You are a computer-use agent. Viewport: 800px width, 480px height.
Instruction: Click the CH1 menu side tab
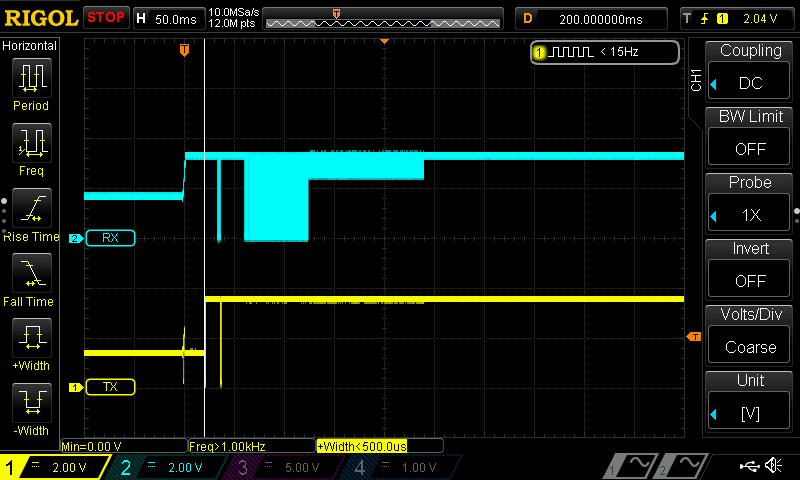coord(696,81)
